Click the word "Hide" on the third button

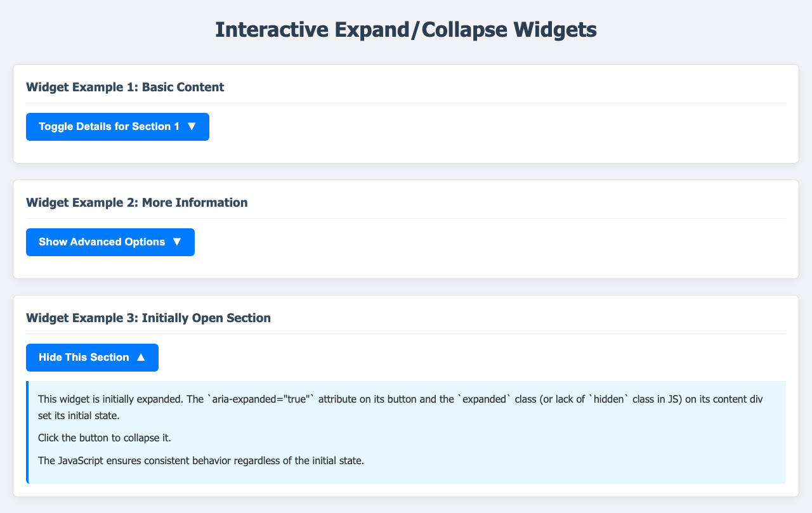point(50,358)
